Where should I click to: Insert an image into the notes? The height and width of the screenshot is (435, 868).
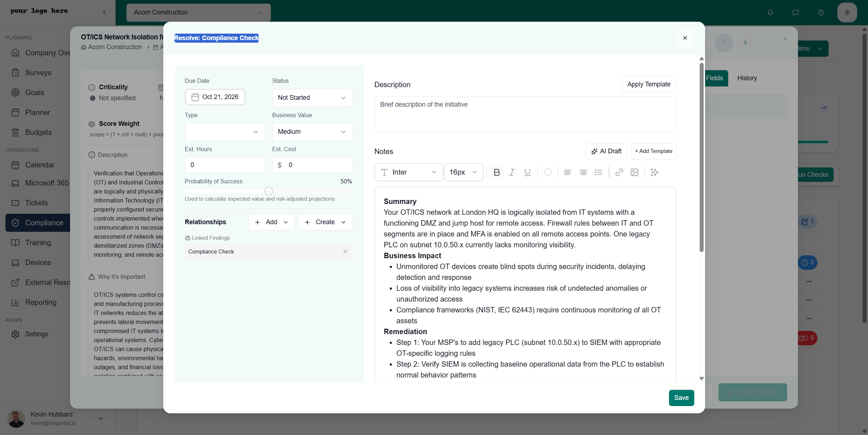click(x=635, y=172)
